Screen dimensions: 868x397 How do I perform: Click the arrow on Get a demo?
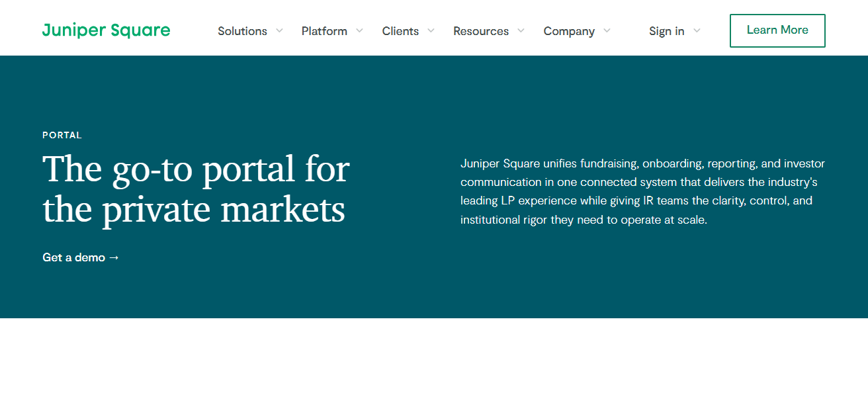[114, 257]
